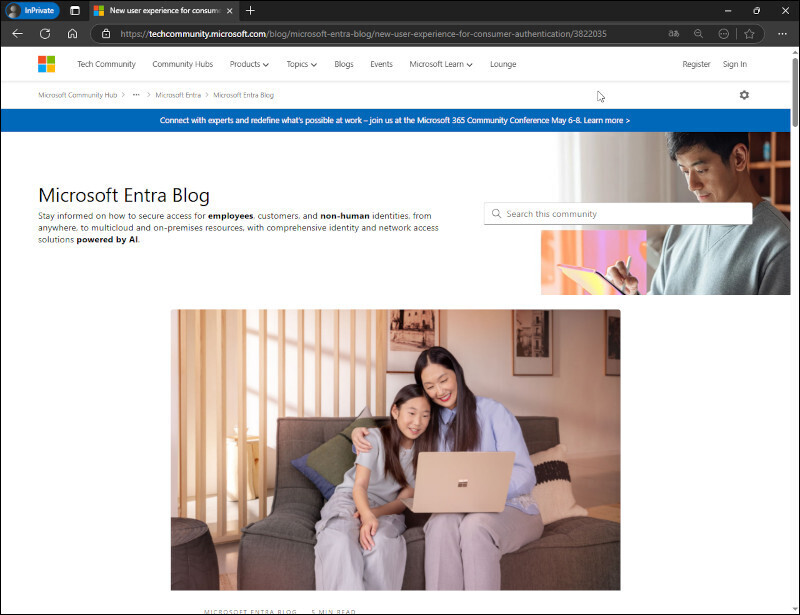Expand the Products dropdown
Screen dimensions: 800x615
pyautogui.click(x=249, y=64)
